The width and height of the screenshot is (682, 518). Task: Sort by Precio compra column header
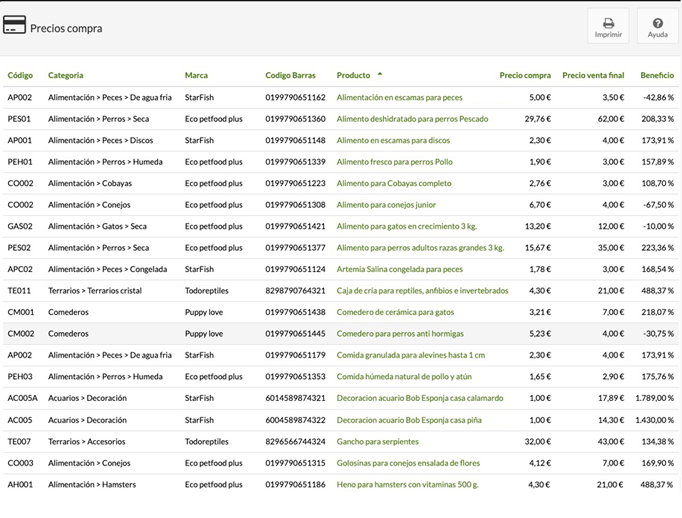(525, 75)
